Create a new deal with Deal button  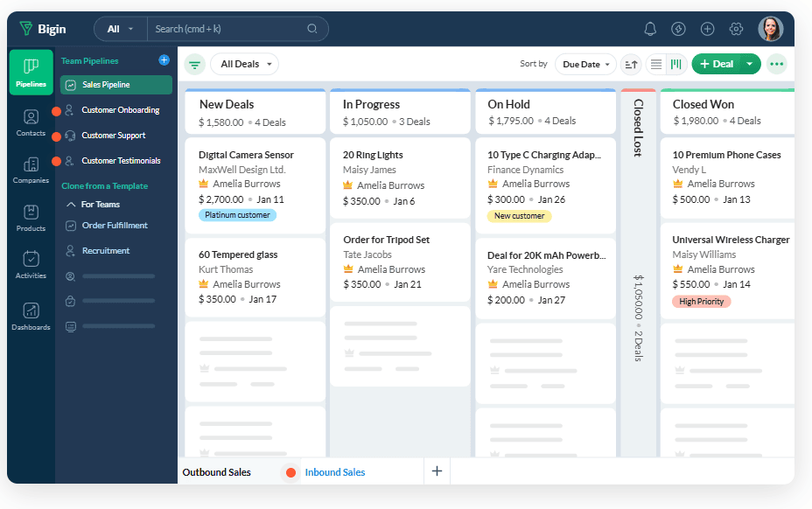(717, 64)
